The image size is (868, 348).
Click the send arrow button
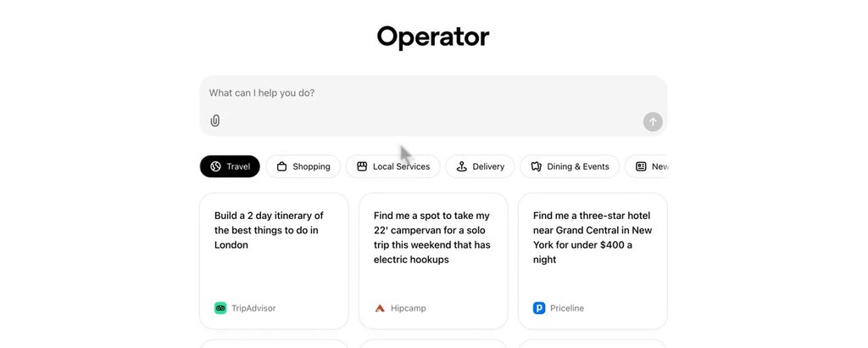[x=653, y=121]
